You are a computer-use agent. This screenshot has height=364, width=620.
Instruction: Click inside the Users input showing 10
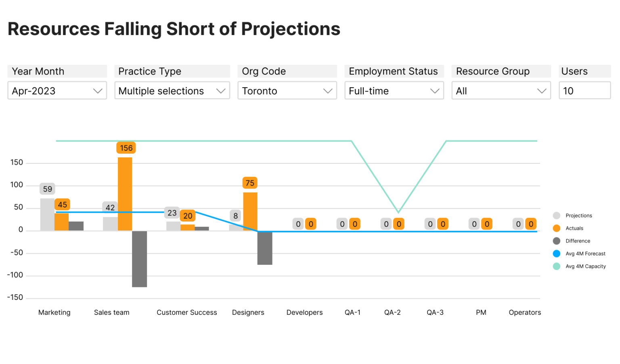[x=584, y=90]
